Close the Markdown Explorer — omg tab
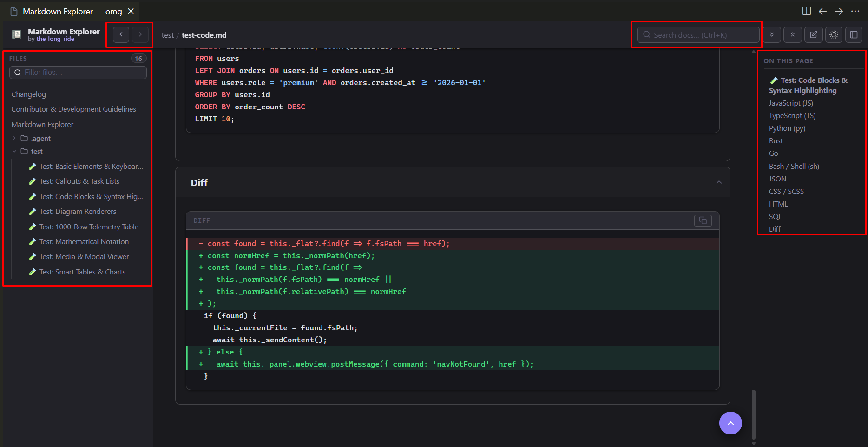 click(x=131, y=11)
